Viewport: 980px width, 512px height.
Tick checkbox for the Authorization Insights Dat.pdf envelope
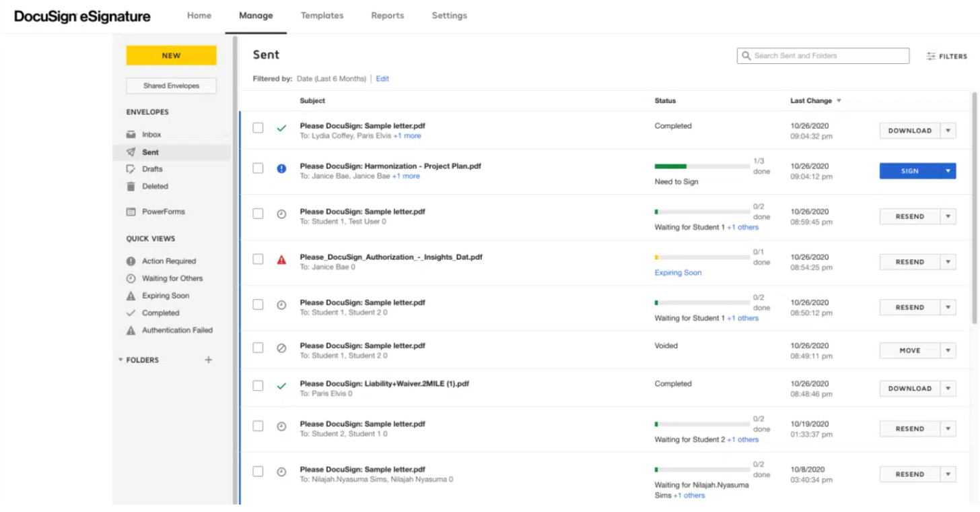point(258,259)
